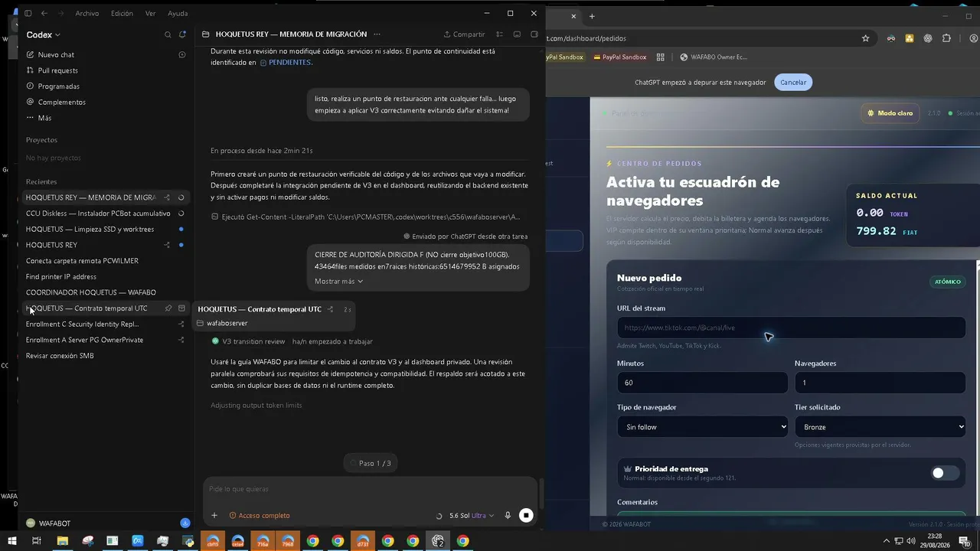Open the Acceso completo permissions selector
980x551 pixels.
260,515
